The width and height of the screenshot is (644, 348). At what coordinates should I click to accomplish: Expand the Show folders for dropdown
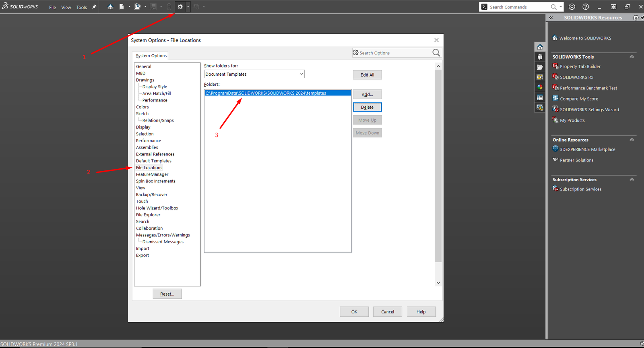click(x=301, y=74)
